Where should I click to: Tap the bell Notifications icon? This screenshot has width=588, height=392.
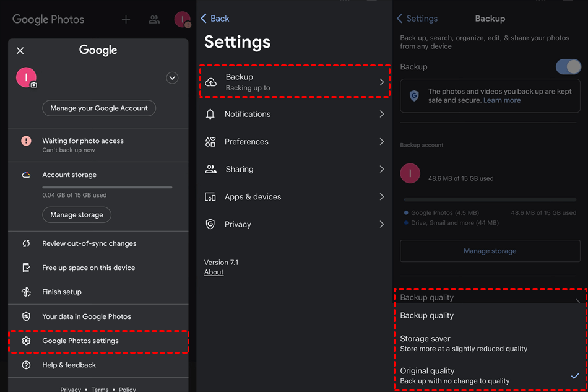[210, 114]
